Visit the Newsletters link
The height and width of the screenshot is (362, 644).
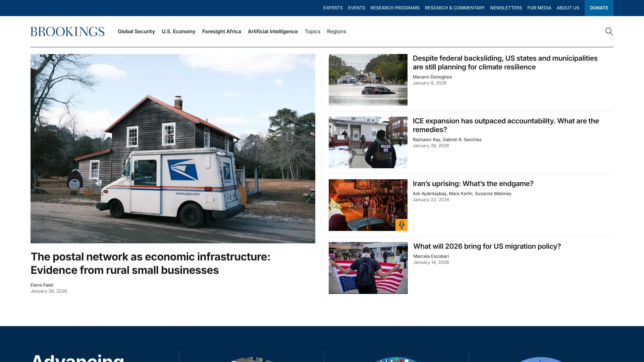point(505,8)
